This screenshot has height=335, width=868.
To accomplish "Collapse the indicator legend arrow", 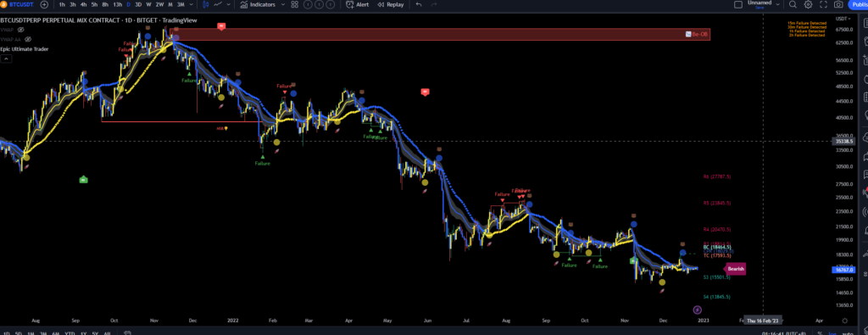I will [6, 59].
